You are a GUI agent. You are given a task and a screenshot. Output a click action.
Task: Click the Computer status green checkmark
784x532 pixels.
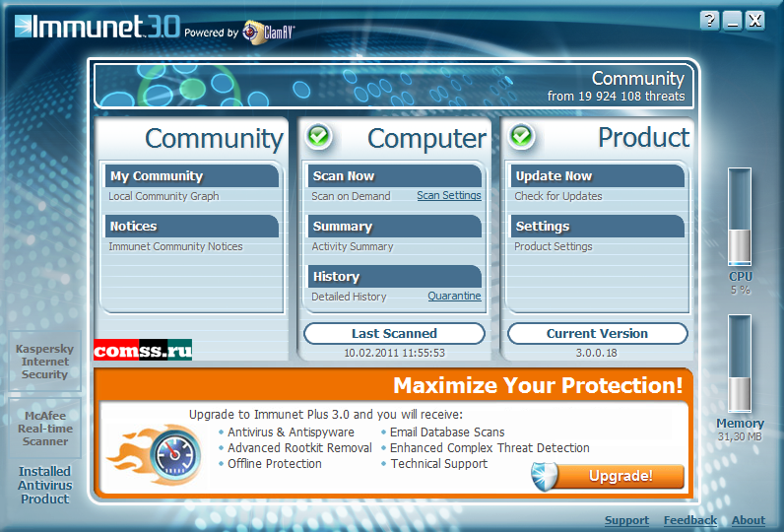coord(318,135)
